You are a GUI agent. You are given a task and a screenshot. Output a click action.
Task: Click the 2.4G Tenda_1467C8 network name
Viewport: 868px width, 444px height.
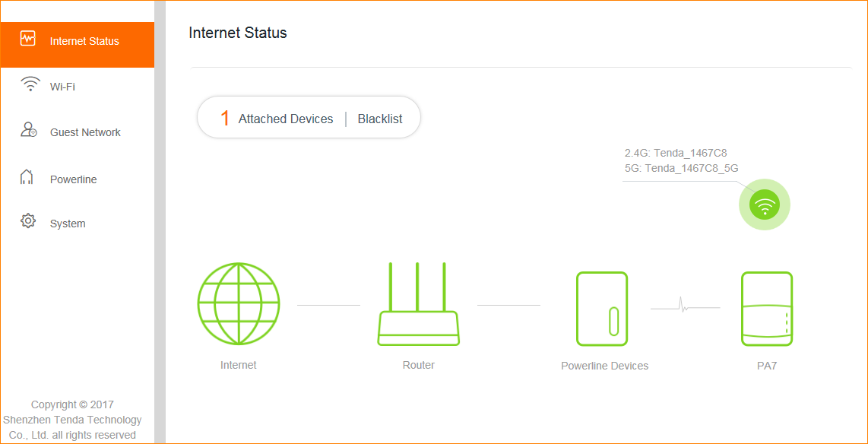pos(676,153)
